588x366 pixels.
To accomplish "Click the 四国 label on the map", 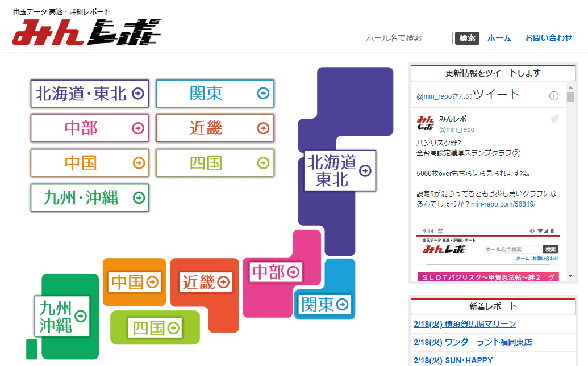I will point(156,328).
